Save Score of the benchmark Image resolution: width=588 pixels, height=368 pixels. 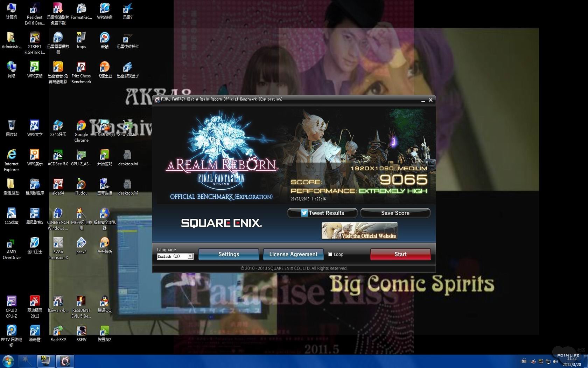pyautogui.click(x=395, y=213)
